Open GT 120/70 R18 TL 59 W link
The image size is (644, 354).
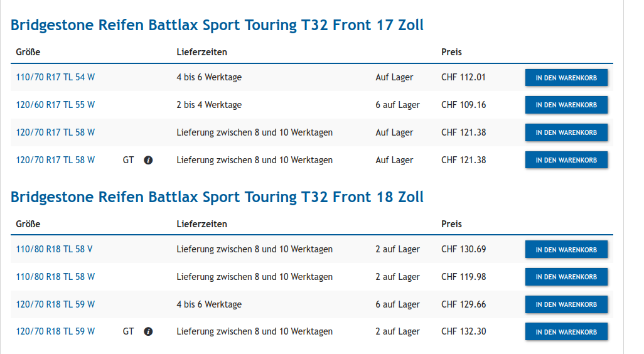click(55, 331)
